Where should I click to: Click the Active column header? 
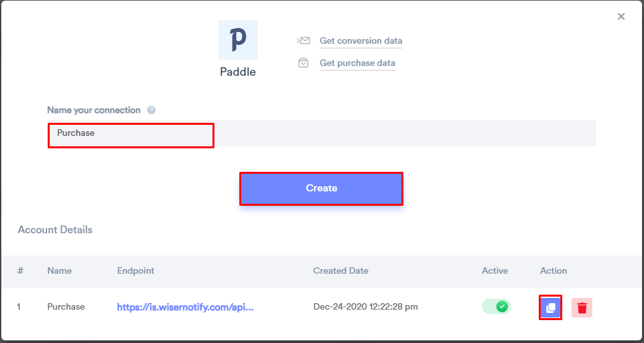494,270
